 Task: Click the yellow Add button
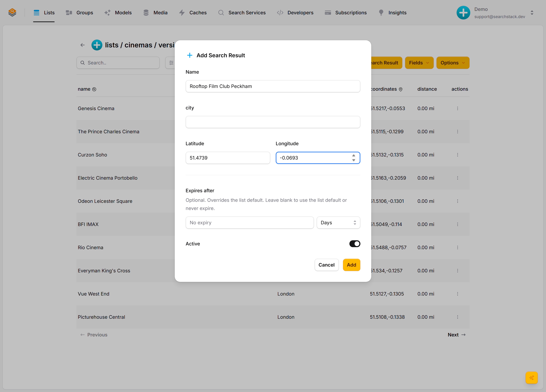click(351, 265)
